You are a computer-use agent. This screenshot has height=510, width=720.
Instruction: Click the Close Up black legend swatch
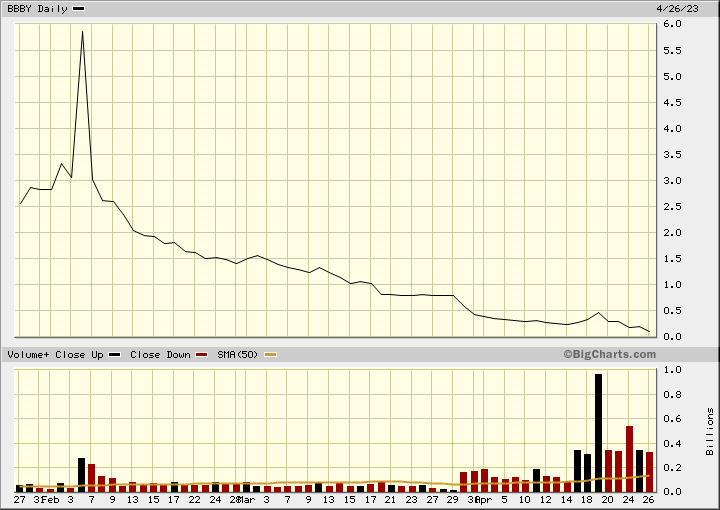click(x=114, y=354)
